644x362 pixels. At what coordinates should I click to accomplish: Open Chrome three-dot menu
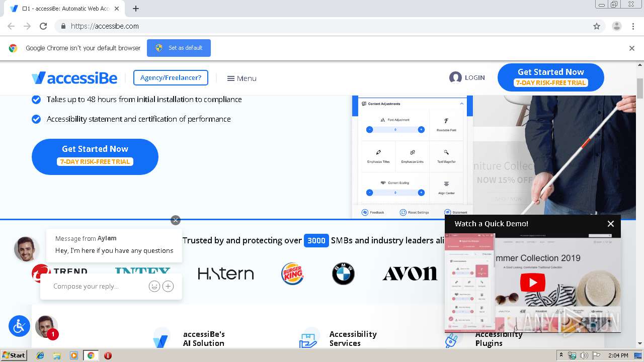click(633, 26)
